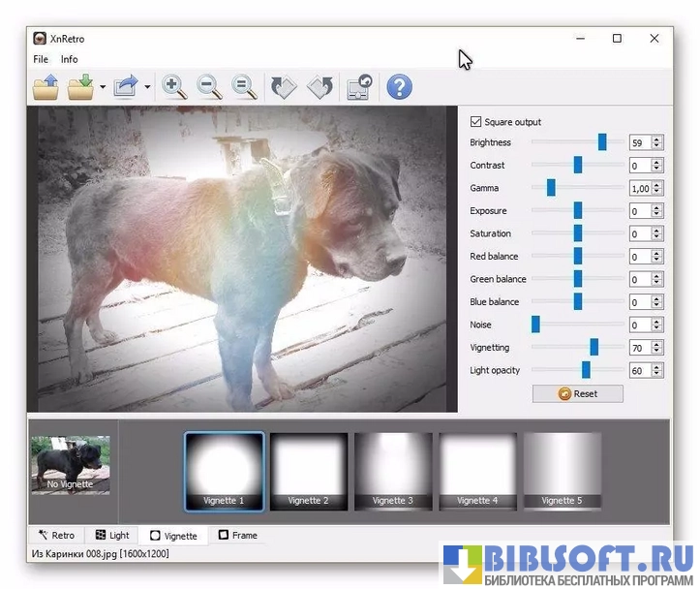Viewport: 700px width, 589px height.
Task: Click the Zoom out magnifier
Action: pyautogui.click(x=209, y=87)
